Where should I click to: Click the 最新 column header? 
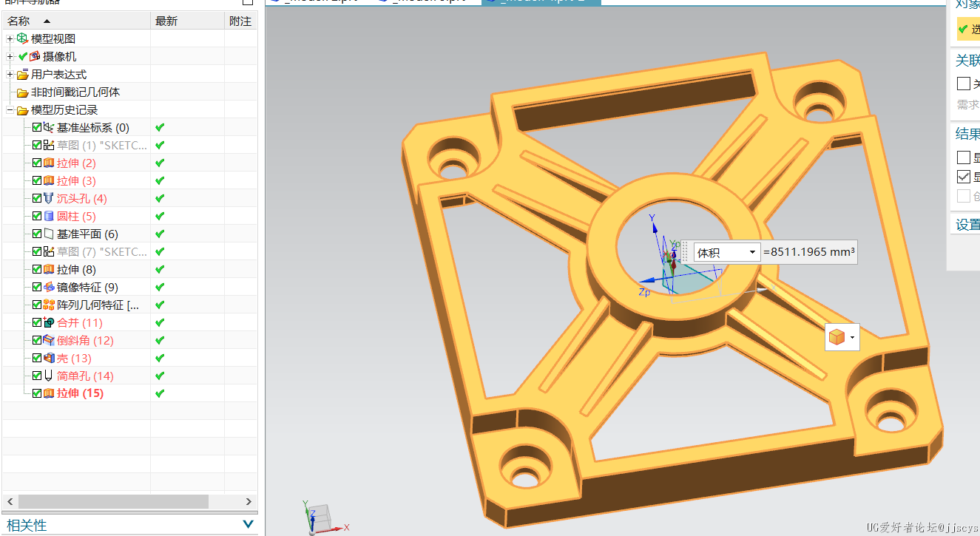coord(188,21)
